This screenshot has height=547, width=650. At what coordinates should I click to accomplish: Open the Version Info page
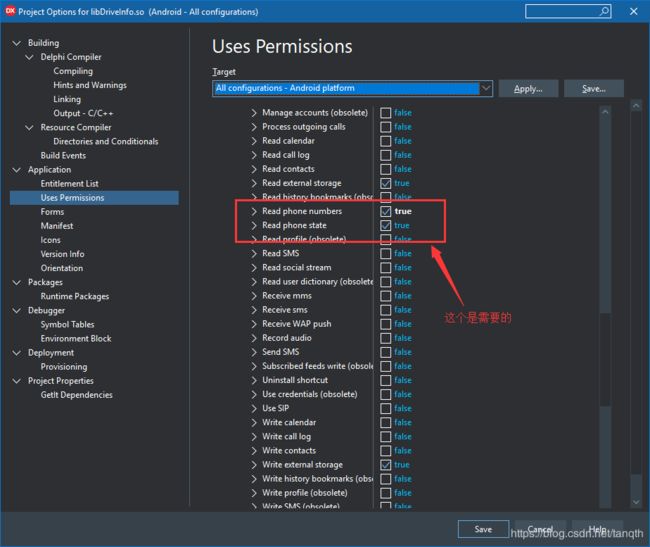point(62,254)
